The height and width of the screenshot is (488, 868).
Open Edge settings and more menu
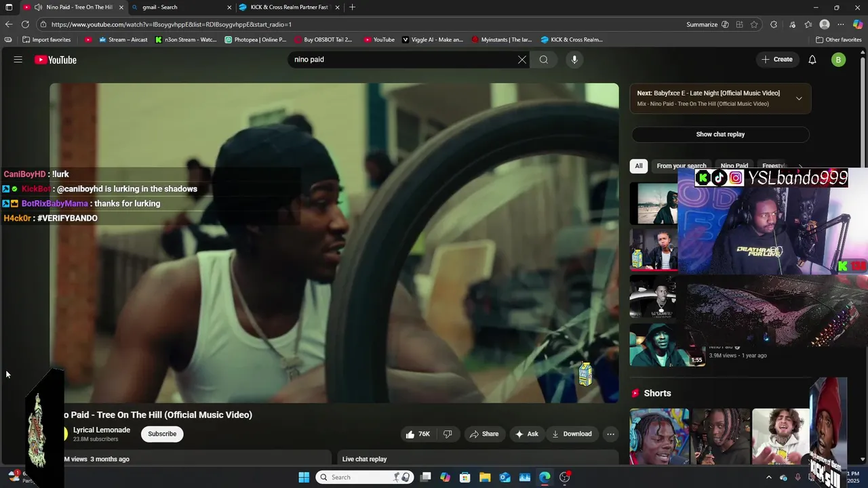click(841, 24)
